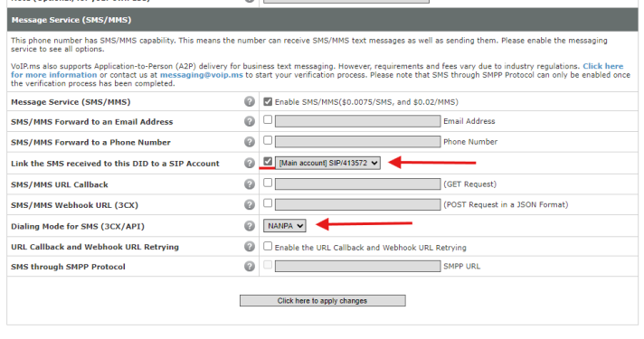The width and height of the screenshot is (644, 339).
Task: Select the URL Callback and Webhook URL Retrying row label
Action: pyautogui.click(x=95, y=247)
